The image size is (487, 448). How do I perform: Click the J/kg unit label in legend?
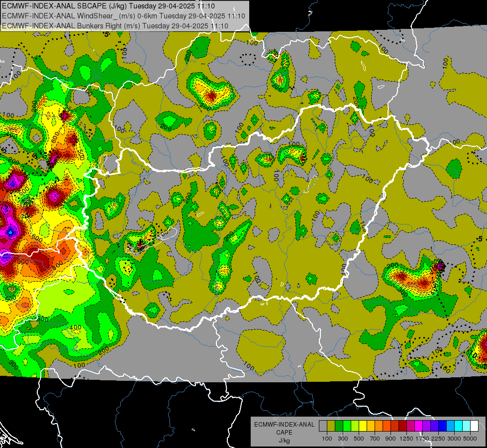284,441
